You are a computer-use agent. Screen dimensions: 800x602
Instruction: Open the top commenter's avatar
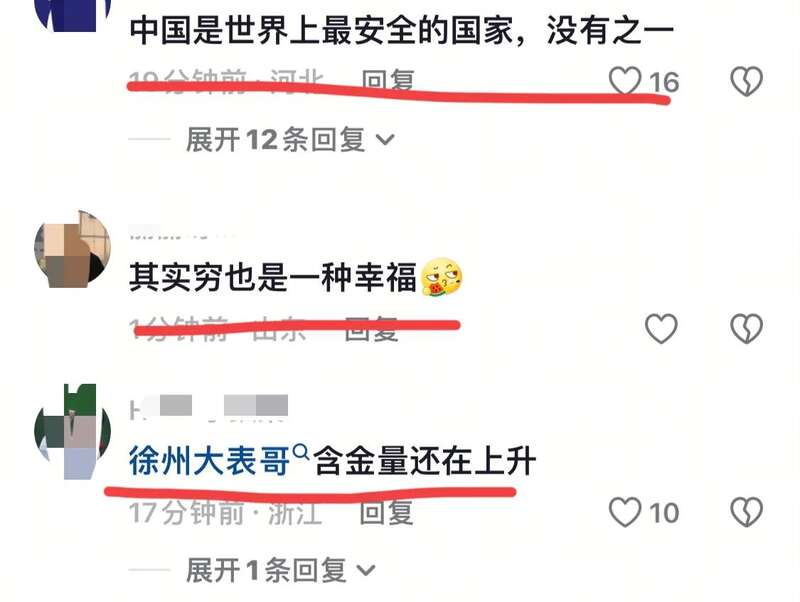[72, 14]
